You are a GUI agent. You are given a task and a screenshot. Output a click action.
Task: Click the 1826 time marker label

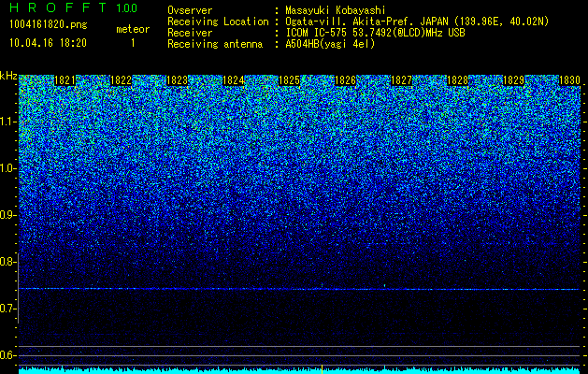click(345, 80)
